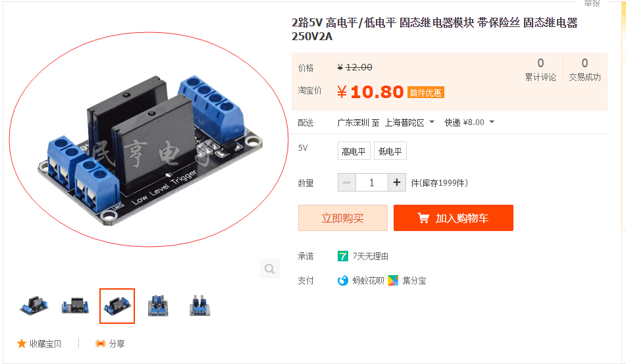Click the orange share icon beside 分享

point(101,343)
